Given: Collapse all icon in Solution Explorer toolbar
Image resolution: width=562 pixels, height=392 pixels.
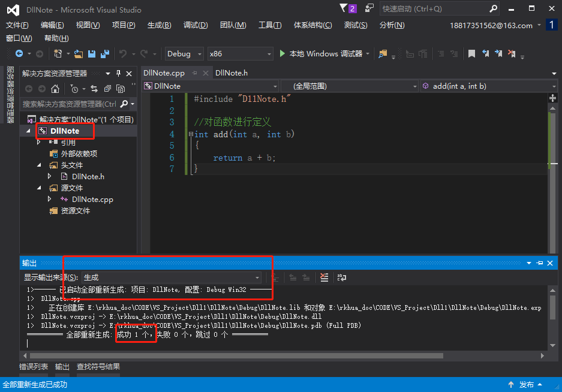Looking at the screenshot, I should coord(107,89).
